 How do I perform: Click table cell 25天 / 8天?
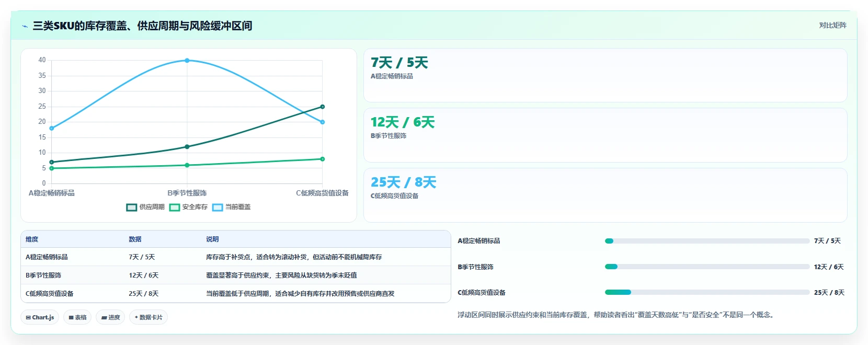pyautogui.click(x=144, y=294)
